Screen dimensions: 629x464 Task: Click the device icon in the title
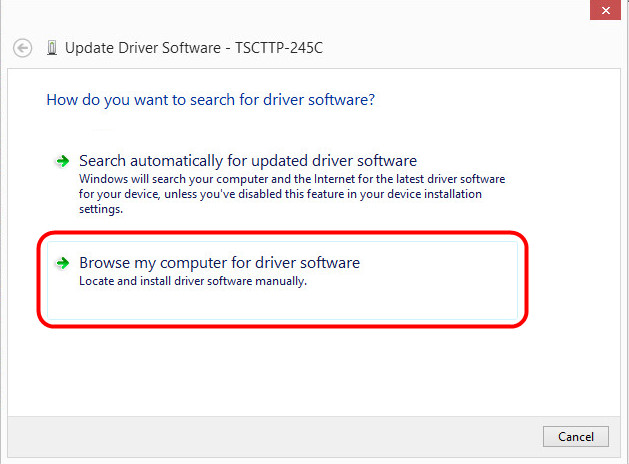[51, 47]
